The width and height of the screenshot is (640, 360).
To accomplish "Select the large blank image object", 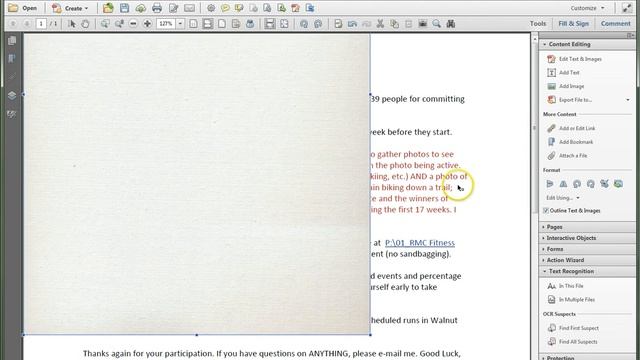I will coord(197,184).
